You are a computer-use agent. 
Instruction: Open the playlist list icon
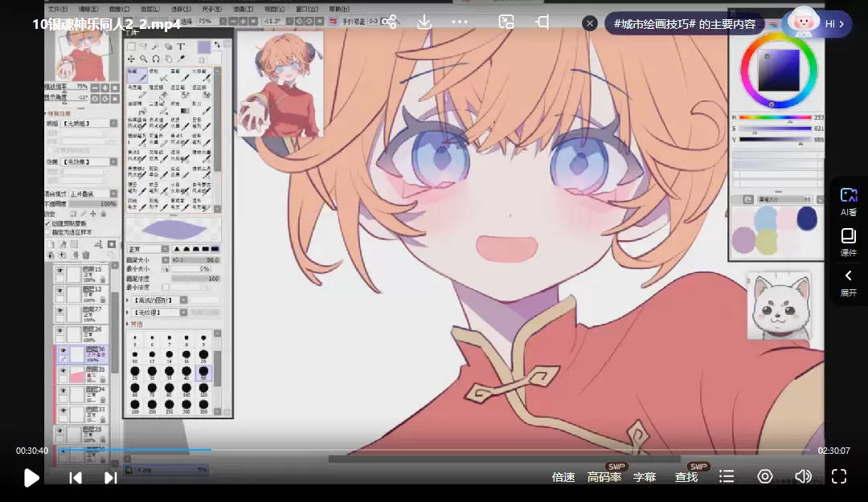[x=727, y=476]
